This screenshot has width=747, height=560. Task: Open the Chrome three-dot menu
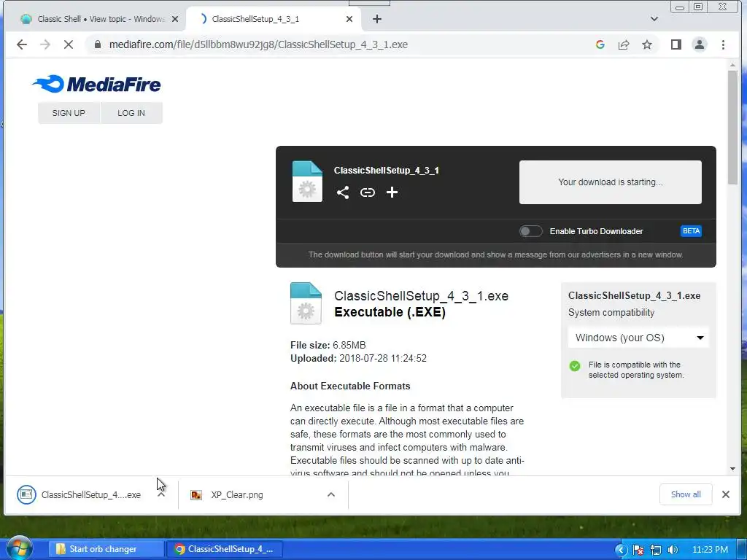click(x=723, y=44)
